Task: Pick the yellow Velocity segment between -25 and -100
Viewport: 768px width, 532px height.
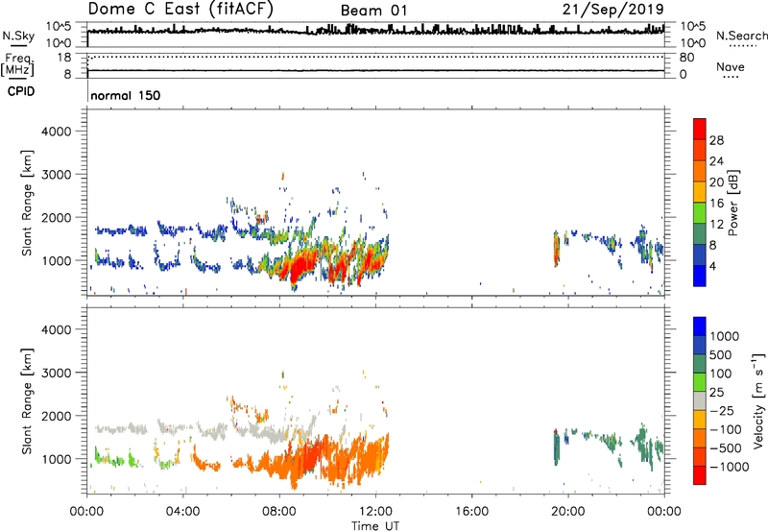Action: pyautogui.click(x=700, y=420)
